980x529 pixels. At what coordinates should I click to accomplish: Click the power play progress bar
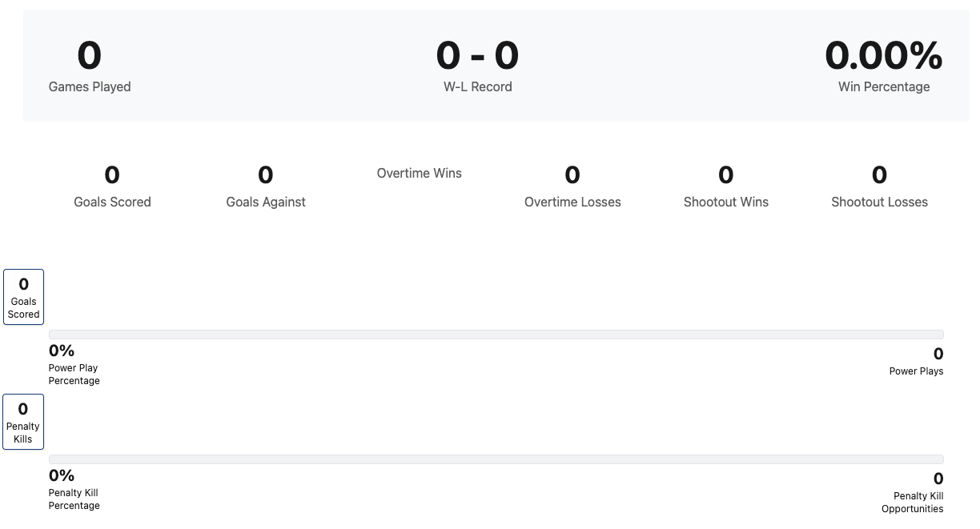click(496, 335)
